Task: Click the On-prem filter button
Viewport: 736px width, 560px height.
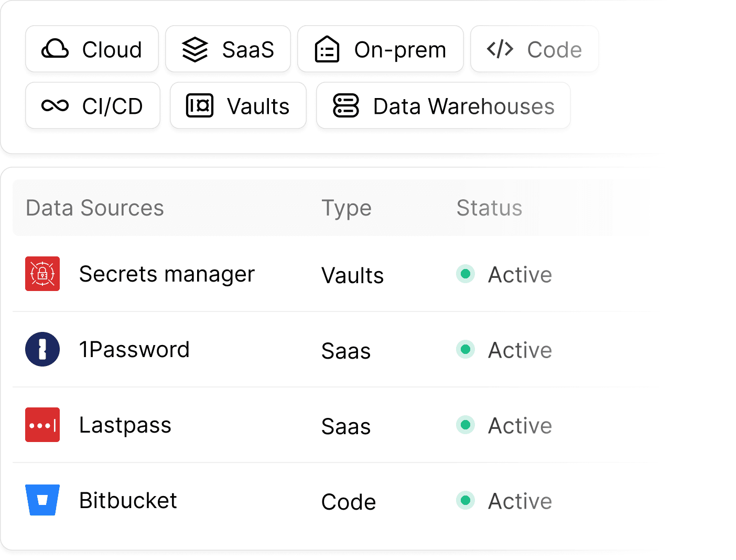Action: point(381,49)
